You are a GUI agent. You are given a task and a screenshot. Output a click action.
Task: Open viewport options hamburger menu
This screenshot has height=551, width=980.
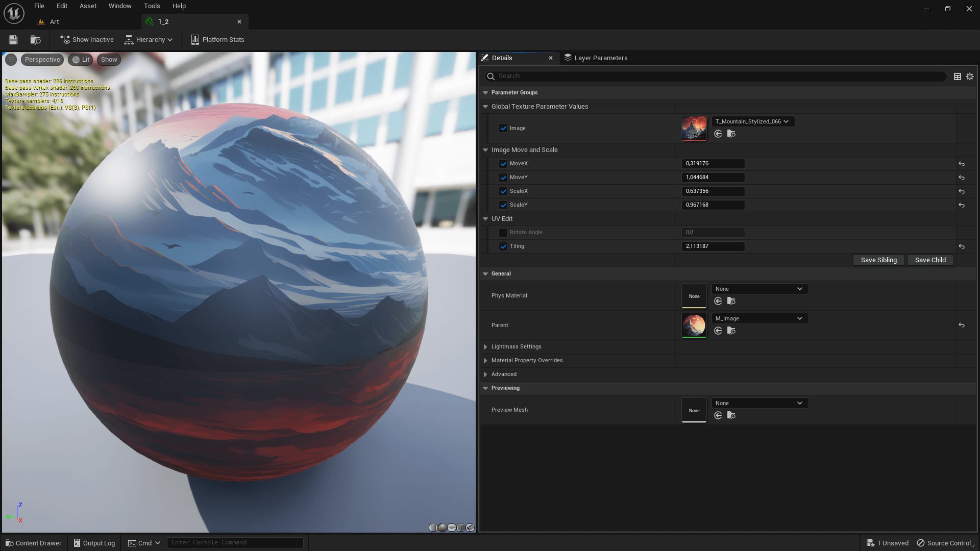coord(11,60)
